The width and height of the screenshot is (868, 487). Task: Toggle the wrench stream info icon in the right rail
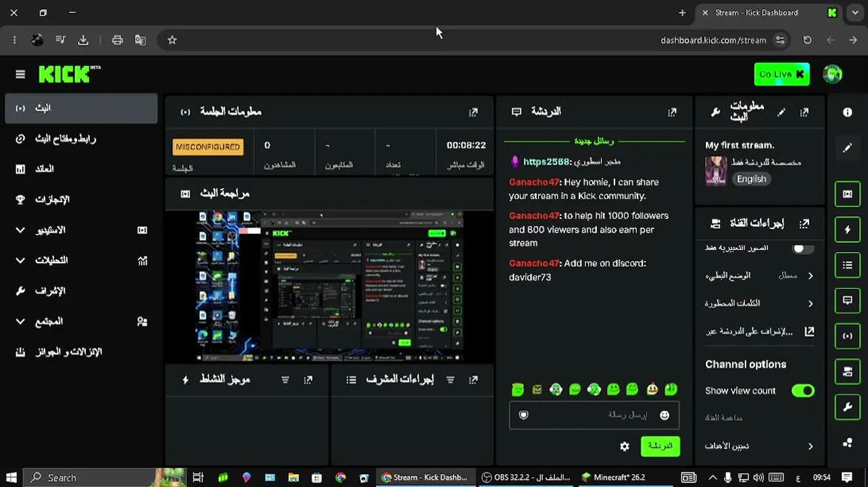(848, 407)
